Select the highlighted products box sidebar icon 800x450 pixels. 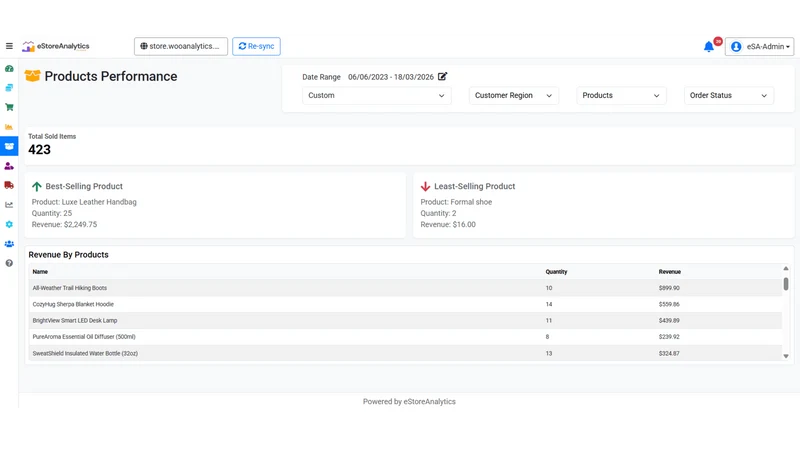click(x=9, y=146)
